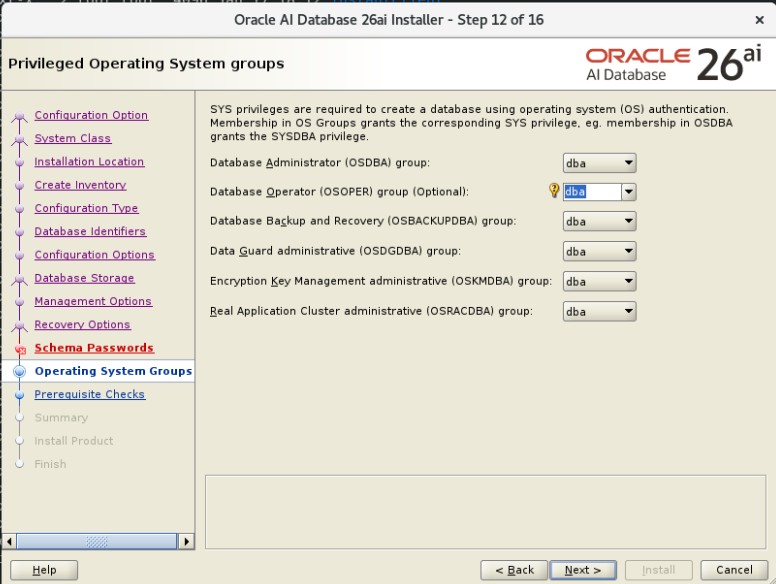Go to the Recovery Options step

(82, 324)
